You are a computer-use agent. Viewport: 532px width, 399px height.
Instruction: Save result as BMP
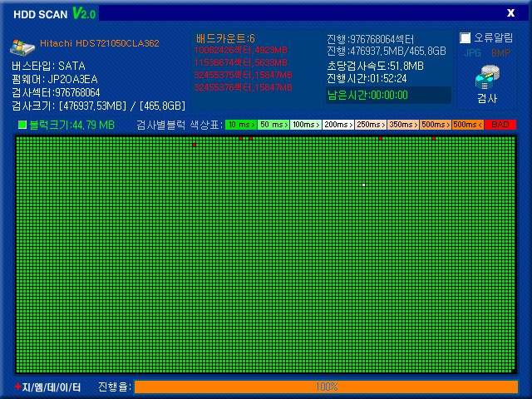(500, 52)
